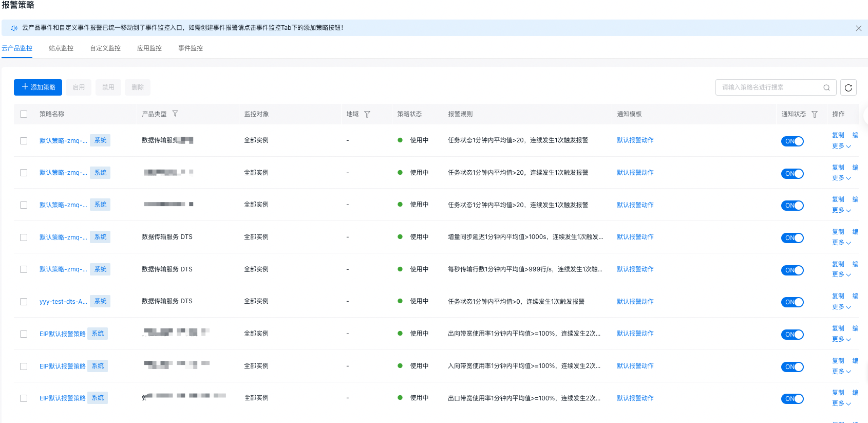Image resolution: width=868 pixels, height=423 pixels.
Task: Expand 更多 for the 入向带宽使用率 EIP policy
Action: click(x=841, y=372)
